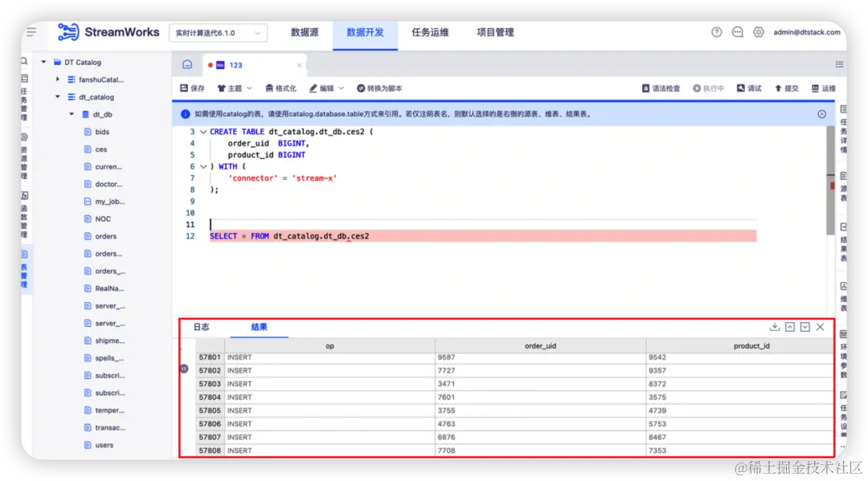Open 任务详情 panel on right sidebar

(843, 128)
